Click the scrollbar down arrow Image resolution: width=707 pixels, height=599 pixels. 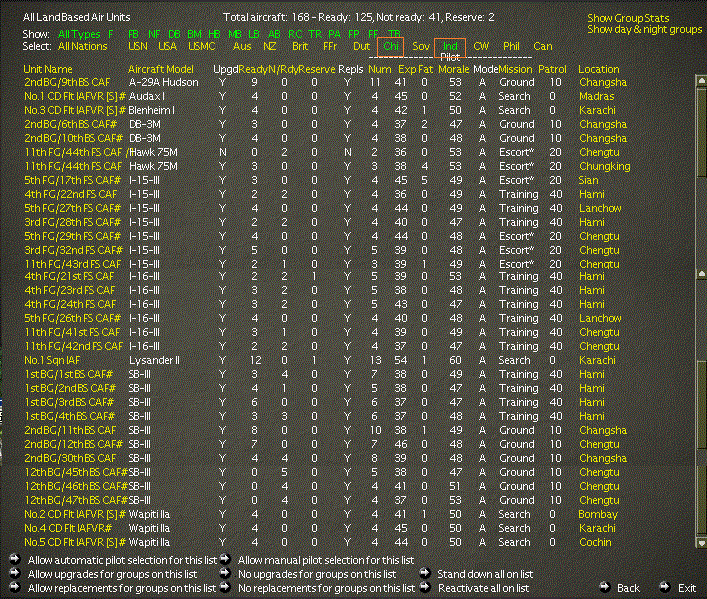tap(702, 543)
